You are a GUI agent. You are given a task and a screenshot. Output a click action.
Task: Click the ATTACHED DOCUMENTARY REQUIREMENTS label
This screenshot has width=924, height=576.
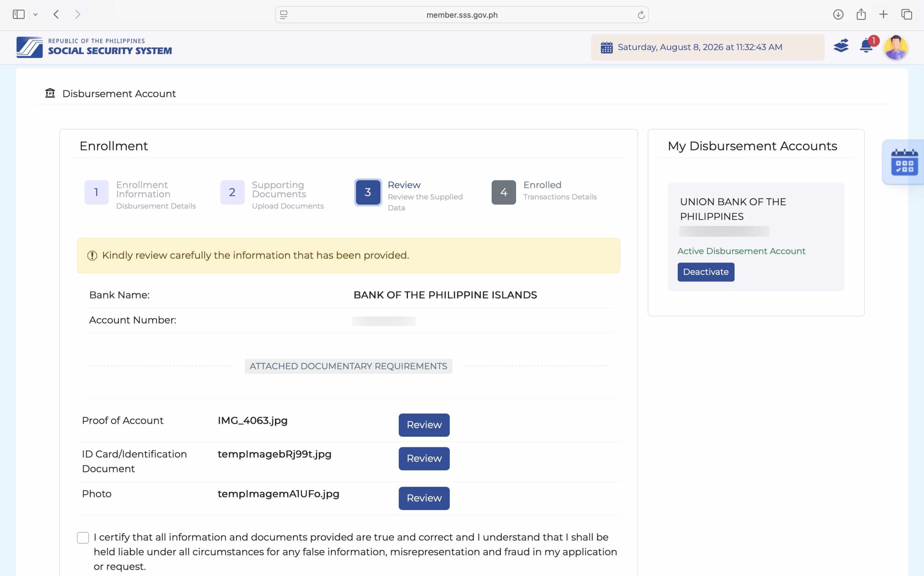pyautogui.click(x=348, y=366)
